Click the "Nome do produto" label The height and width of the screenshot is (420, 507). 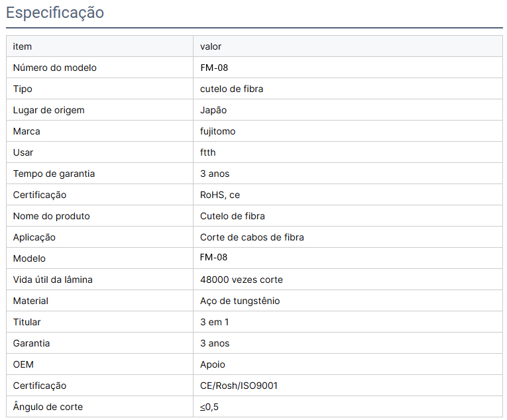tap(51, 216)
